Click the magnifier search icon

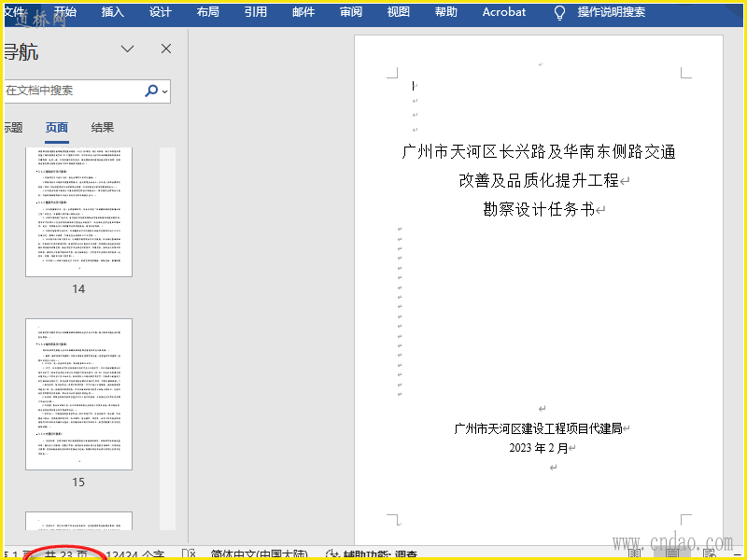pyautogui.click(x=151, y=91)
